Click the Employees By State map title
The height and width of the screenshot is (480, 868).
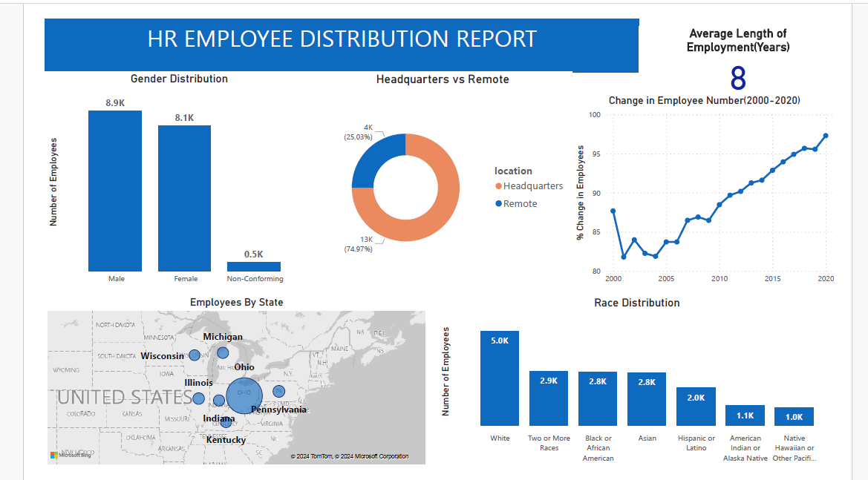[x=237, y=303]
